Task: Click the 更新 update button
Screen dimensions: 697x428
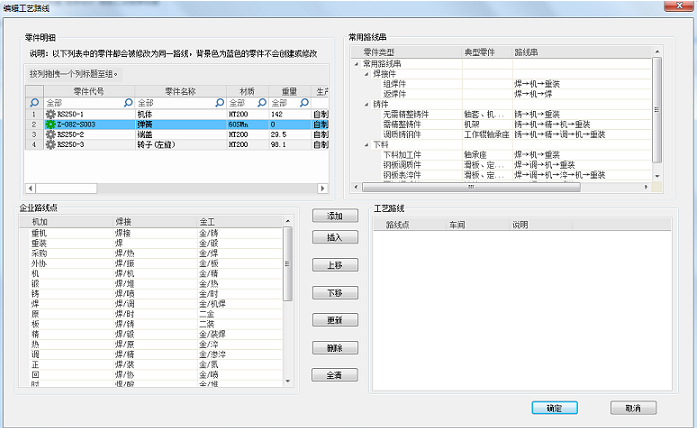Action: pyautogui.click(x=335, y=320)
